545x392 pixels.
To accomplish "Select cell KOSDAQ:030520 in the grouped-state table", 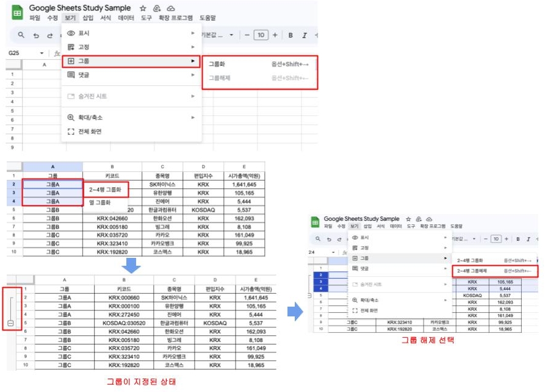I will click(124, 323).
